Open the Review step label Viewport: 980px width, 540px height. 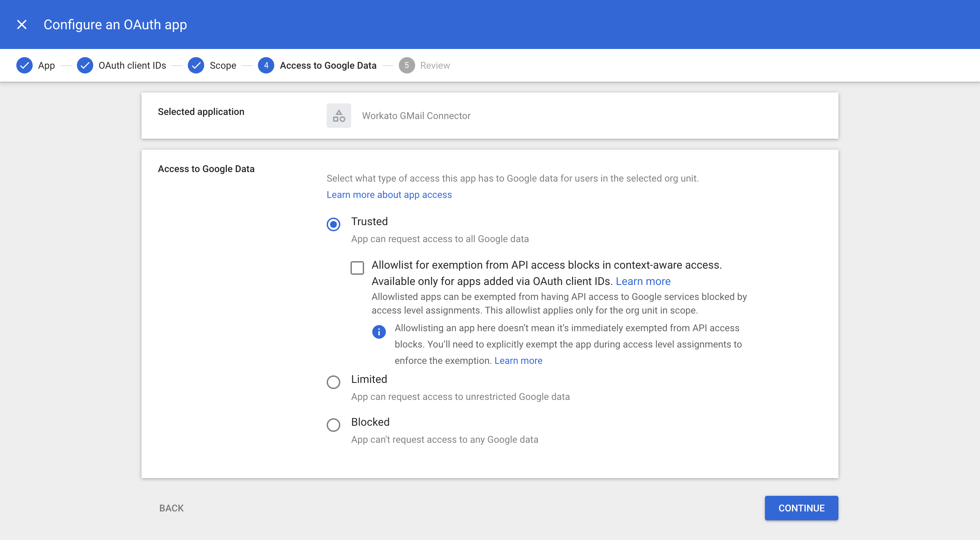tap(435, 65)
